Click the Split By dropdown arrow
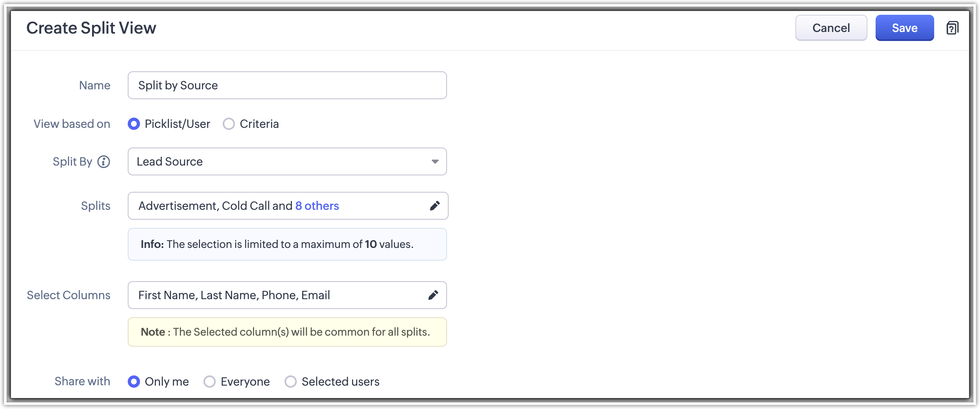980x409 pixels. 435,161
